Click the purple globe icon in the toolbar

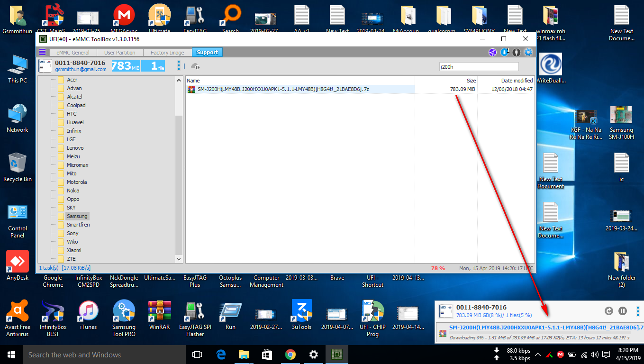click(x=493, y=52)
